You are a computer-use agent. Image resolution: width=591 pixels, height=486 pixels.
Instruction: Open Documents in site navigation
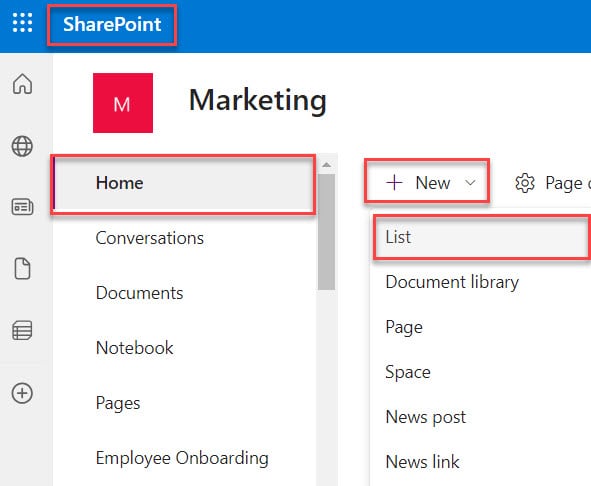[x=139, y=293]
